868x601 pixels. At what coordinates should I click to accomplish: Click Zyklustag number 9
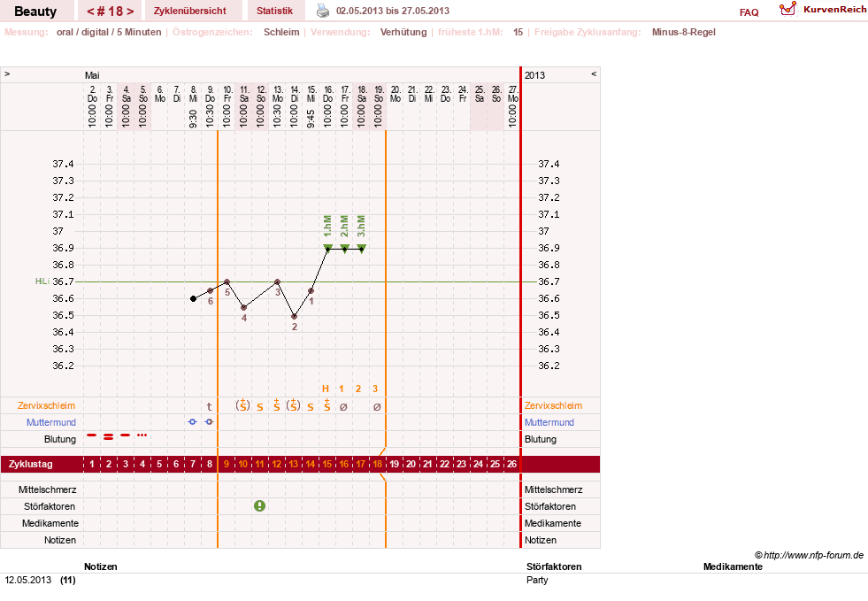[x=226, y=464]
